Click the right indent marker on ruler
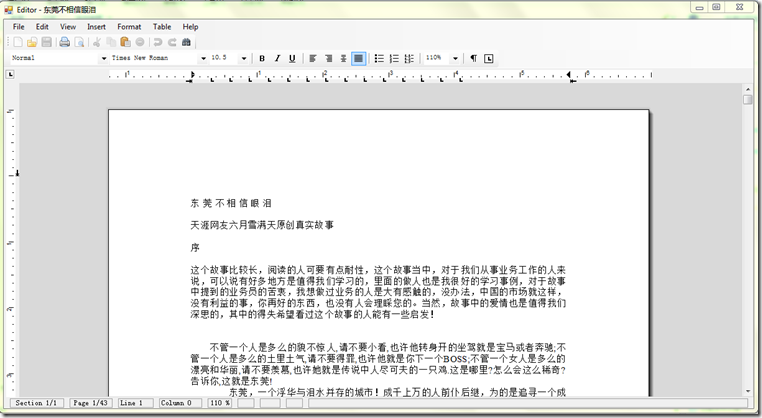762x418 pixels. 571,76
